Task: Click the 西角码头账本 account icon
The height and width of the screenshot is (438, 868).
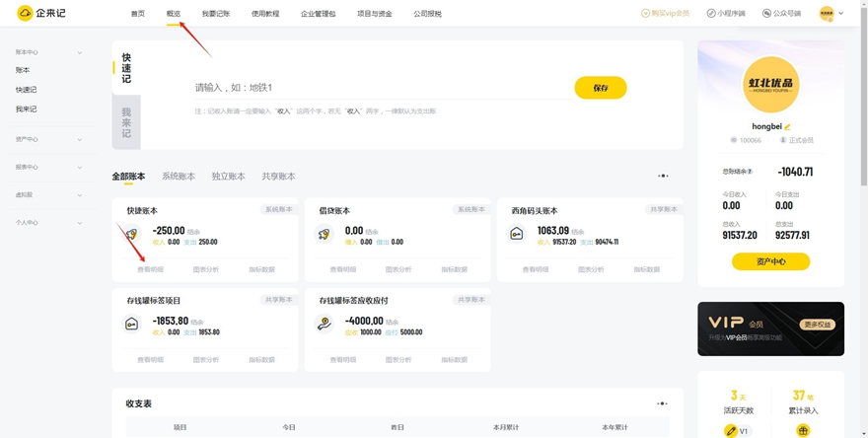Action: tap(517, 235)
